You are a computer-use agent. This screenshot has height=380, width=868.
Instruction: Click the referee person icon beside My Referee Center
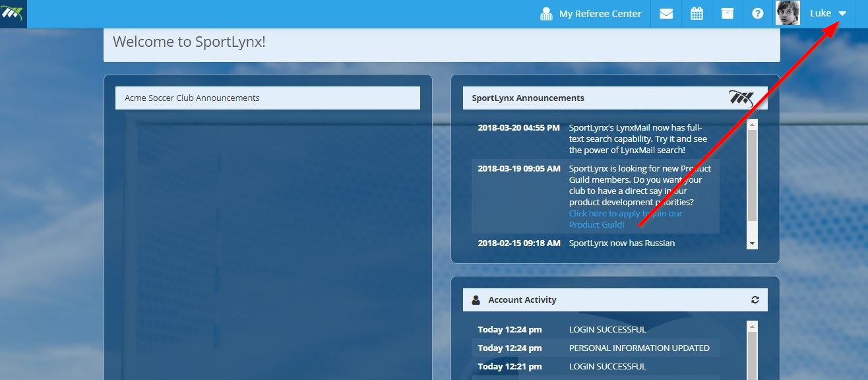[546, 14]
